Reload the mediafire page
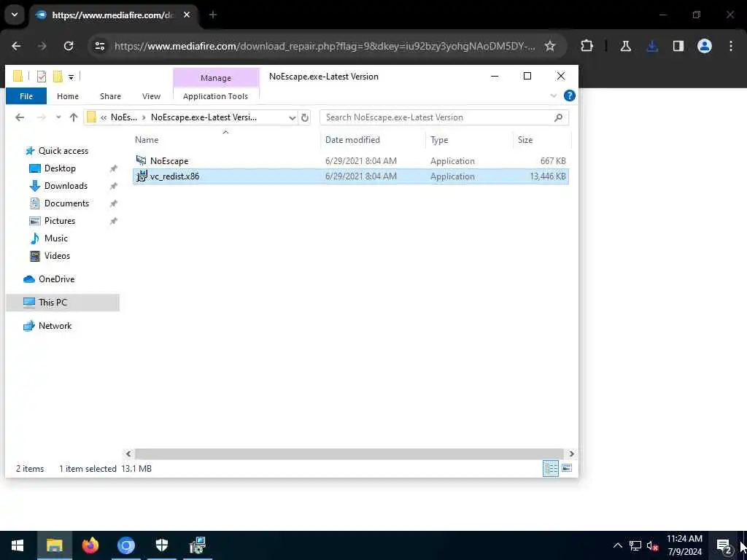747x560 pixels. tap(69, 46)
